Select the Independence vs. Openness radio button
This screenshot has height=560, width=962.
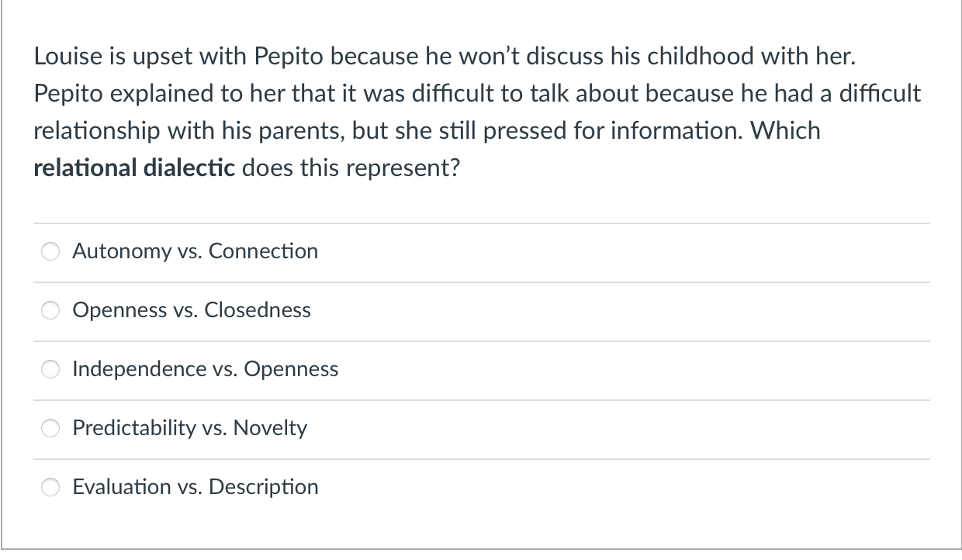(x=50, y=369)
